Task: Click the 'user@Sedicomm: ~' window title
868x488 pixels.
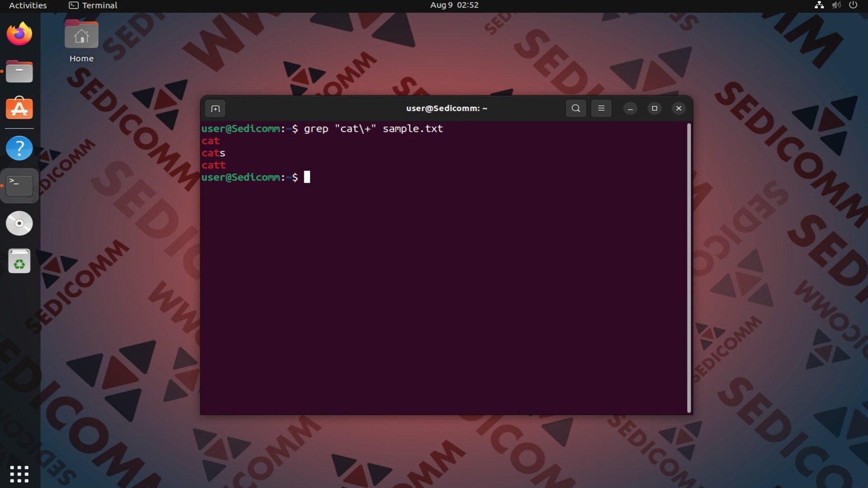Action: click(x=447, y=108)
